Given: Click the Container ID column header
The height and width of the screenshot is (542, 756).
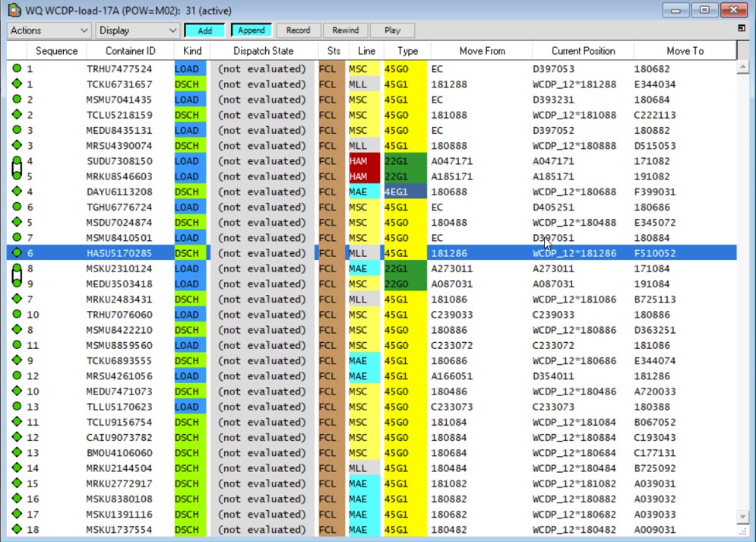Looking at the screenshot, I should 130,51.
